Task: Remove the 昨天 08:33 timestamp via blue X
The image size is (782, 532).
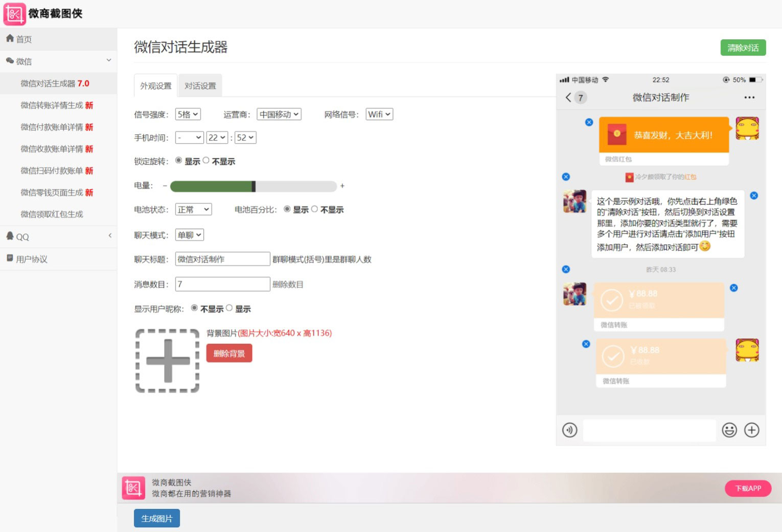Action: [566, 269]
